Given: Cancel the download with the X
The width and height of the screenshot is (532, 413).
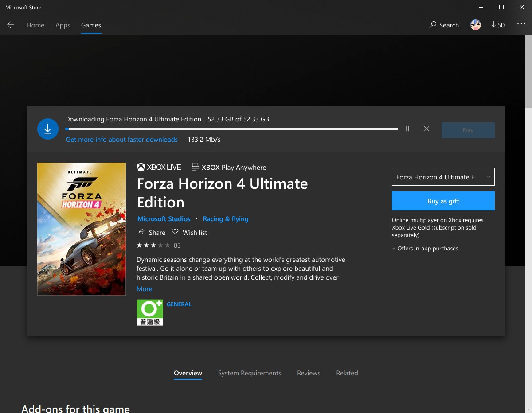Looking at the screenshot, I should [426, 129].
